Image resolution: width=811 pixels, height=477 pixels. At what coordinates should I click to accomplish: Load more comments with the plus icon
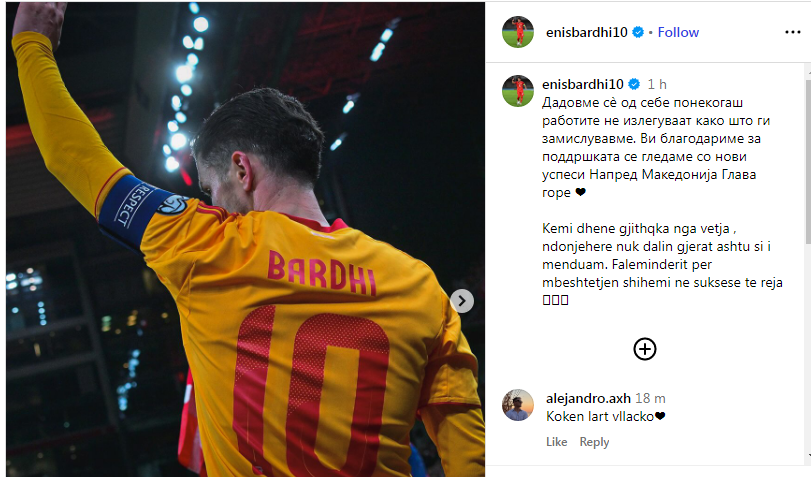(644, 349)
